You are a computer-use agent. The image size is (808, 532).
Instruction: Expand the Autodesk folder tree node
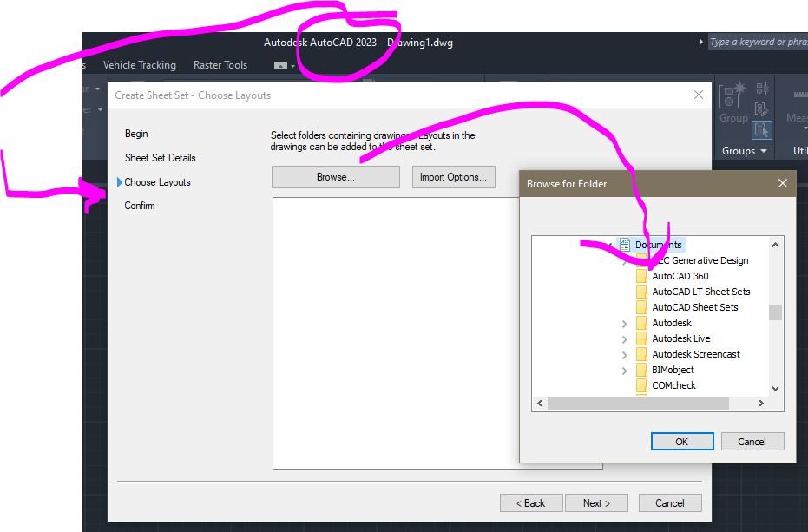pos(624,323)
